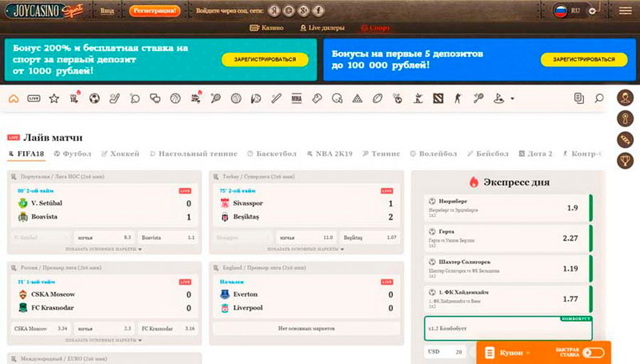This screenshot has height=364, width=640.
Task: Switch to the Теннис live tab
Action: [382, 154]
